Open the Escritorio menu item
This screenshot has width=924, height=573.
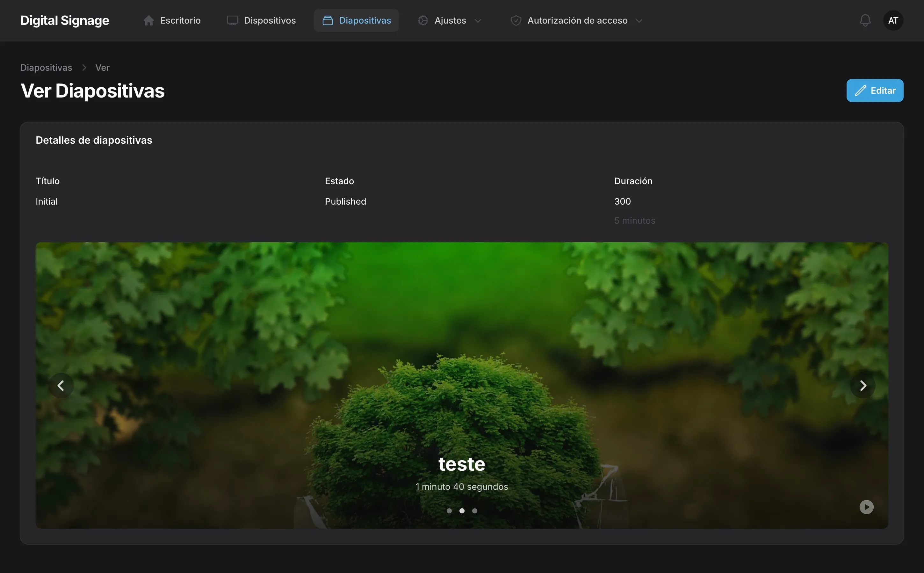click(172, 20)
